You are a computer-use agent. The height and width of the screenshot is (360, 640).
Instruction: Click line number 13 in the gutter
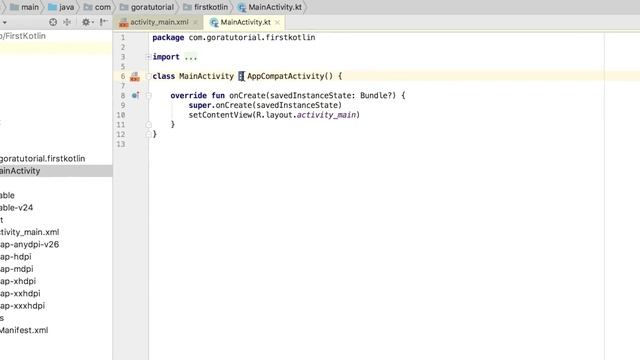(121, 144)
